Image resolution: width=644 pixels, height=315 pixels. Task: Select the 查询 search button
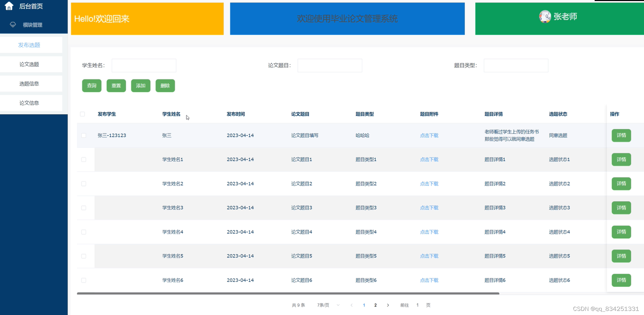pos(92,86)
